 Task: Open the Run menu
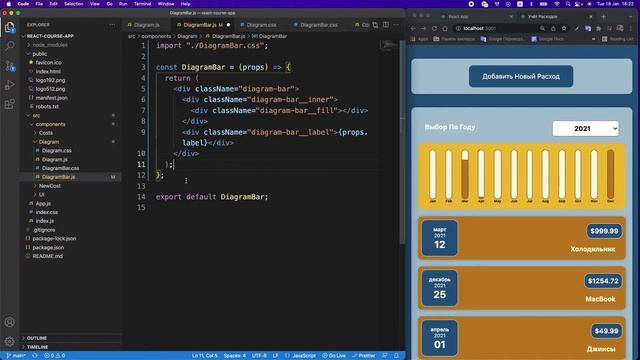[123, 4]
